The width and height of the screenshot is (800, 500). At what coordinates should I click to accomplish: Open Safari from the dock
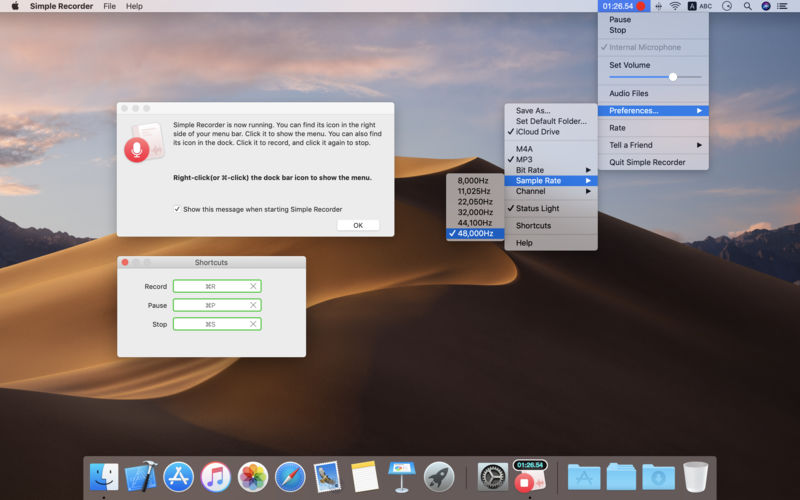[290, 477]
